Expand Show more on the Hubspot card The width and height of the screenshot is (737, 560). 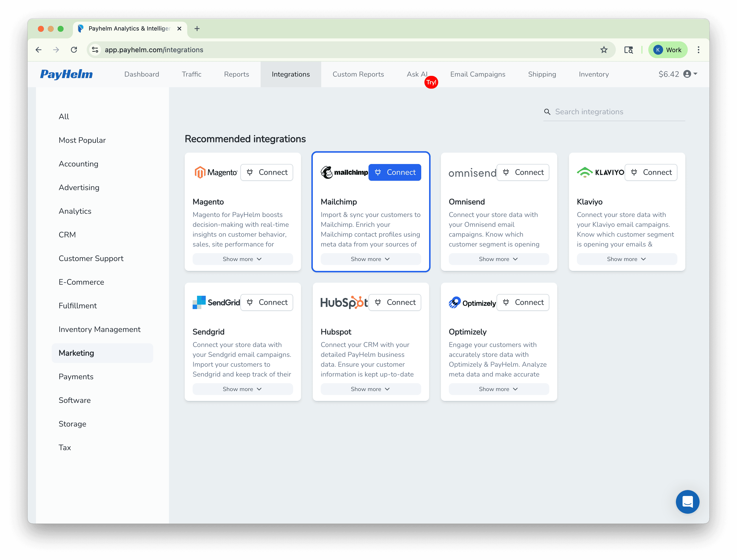click(x=371, y=389)
